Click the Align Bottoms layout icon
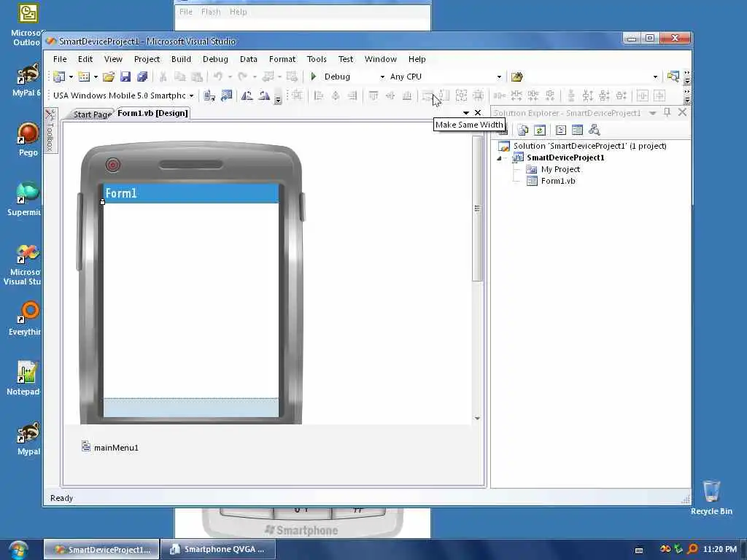Screen dimensions: 747x560 click(x=407, y=96)
